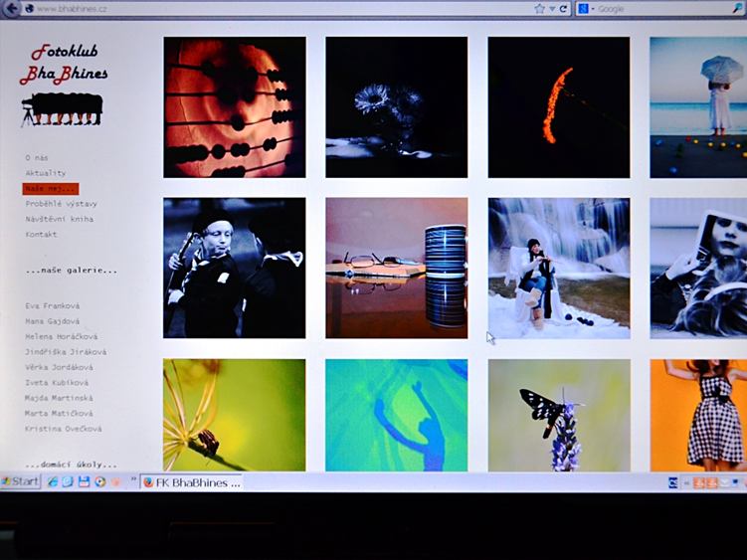Open the red abacus photo thumbnail

235,107
